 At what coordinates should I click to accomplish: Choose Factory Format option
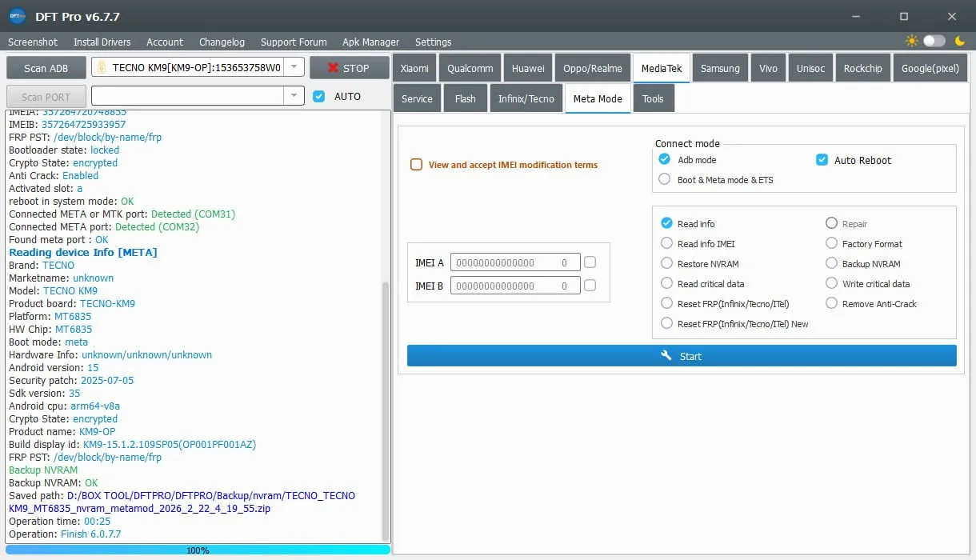[x=831, y=243]
